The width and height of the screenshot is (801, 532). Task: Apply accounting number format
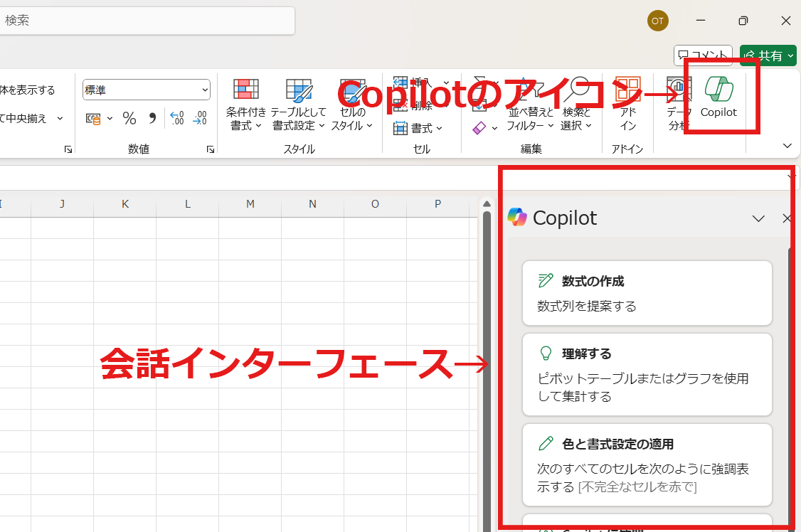pyautogui.click(x=93, y=119)
